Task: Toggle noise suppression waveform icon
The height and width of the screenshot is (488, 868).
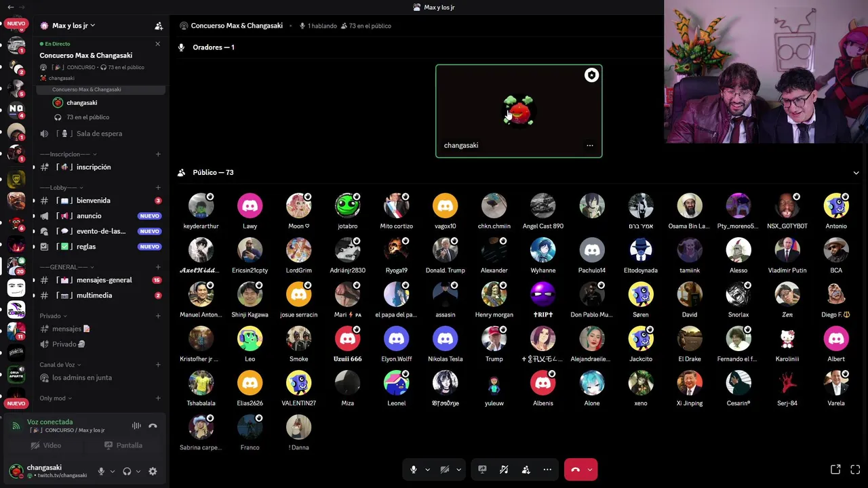Action: pos(136,426)
